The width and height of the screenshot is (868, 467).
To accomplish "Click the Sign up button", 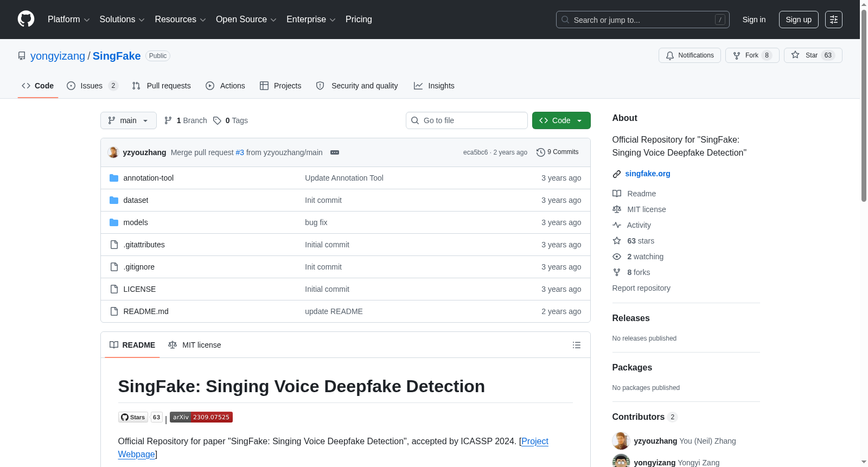I will point(799,20).
